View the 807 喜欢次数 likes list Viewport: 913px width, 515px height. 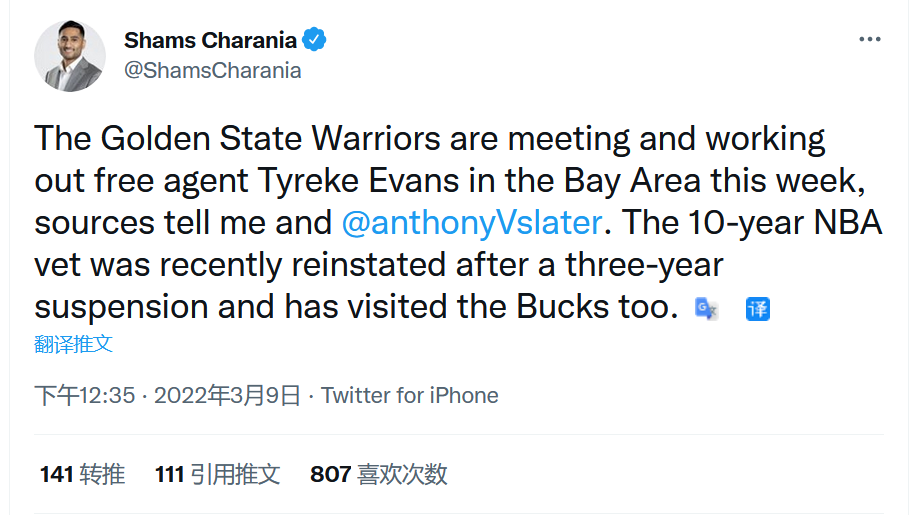pyautogui.click(x=378, y=474)
